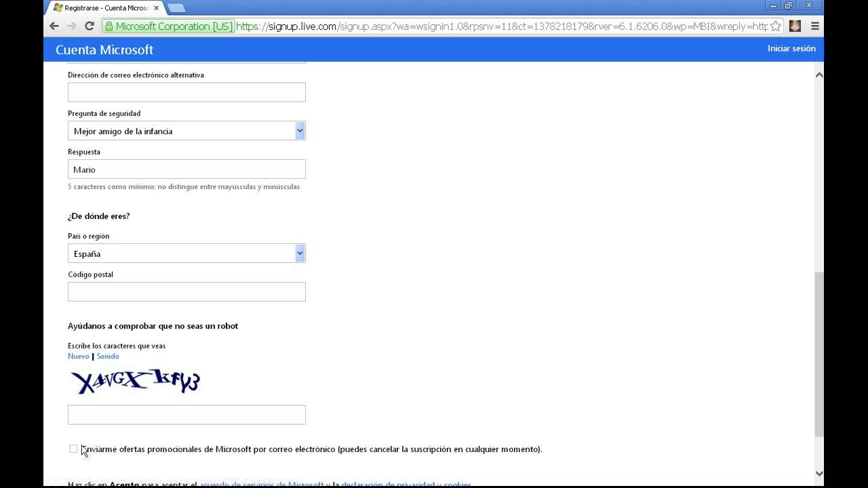Restore the browser window size
Image resolution: width=868 pixels, height=488 pixels.
pyautogui.click(x=788, y=5)
